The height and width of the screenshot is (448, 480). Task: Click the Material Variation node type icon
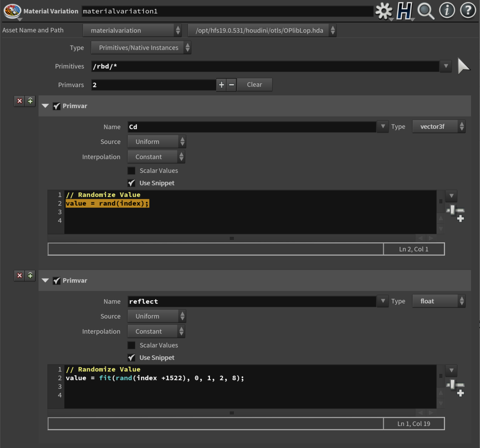tap(12, 11)
